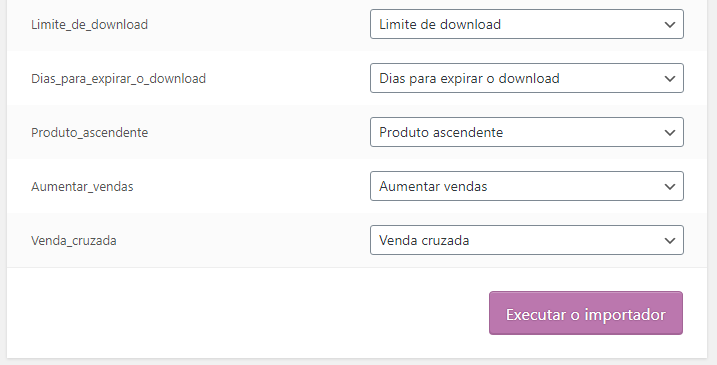Click the chevron arrow on Dias para expirar select

pyautogui.click(x=670, y=79)
